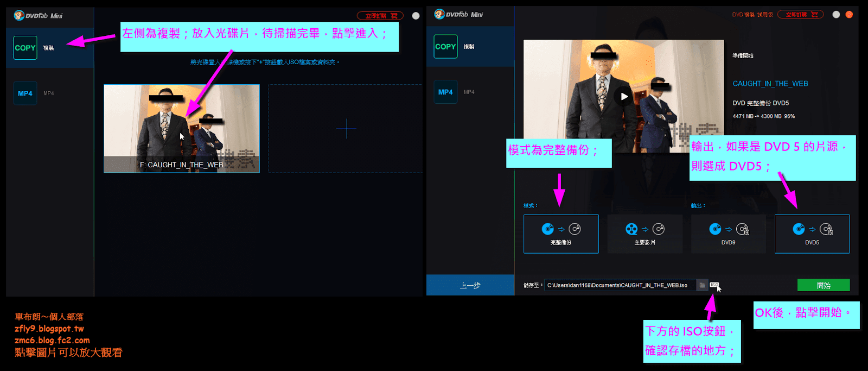Click 'DVD 複製 試用版' trial label

[x=752, y=15]
